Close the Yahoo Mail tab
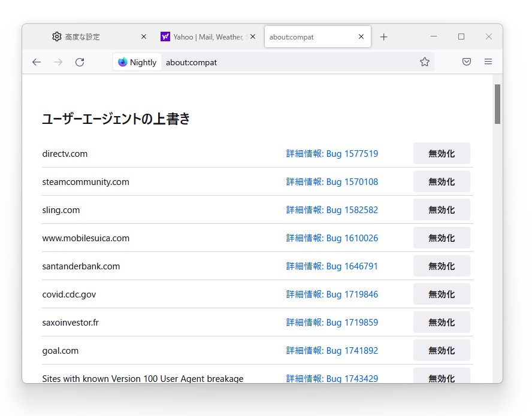532x416 pixels. [x=253, y=37]
